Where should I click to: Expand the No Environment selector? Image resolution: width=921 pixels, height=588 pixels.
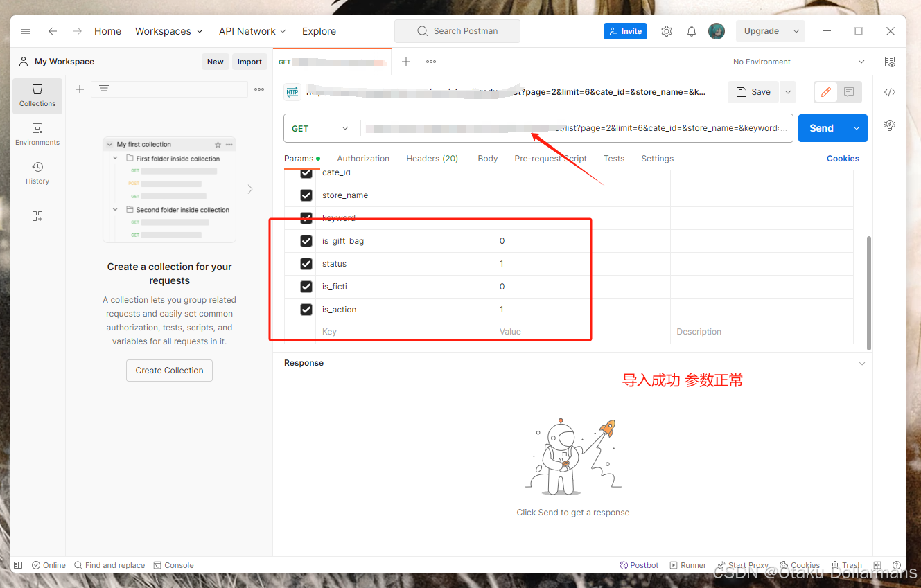tap(797, 62)
